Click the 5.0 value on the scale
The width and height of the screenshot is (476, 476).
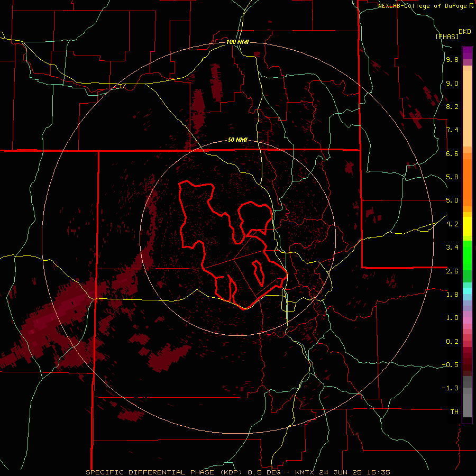click(x=452, y=200)
